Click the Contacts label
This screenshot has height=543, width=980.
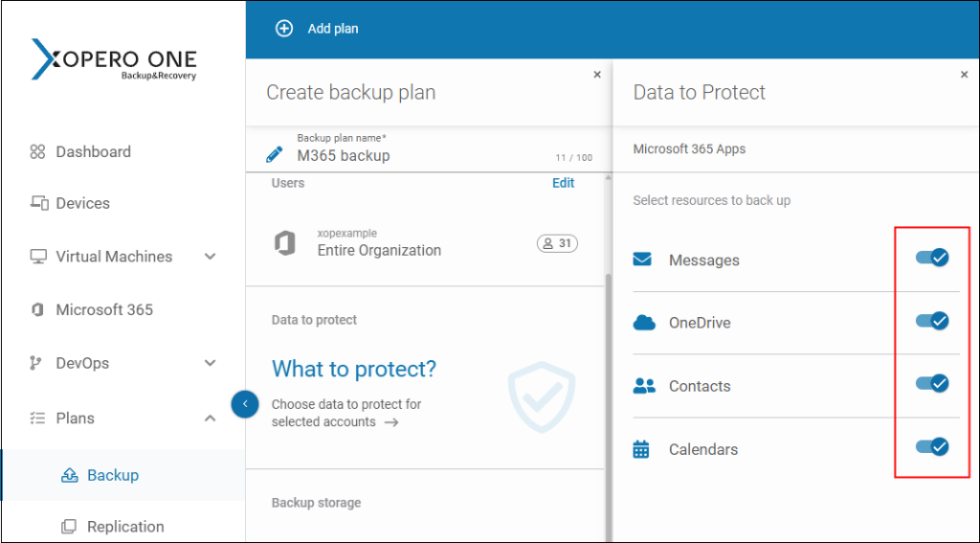[x=700, y=386]
